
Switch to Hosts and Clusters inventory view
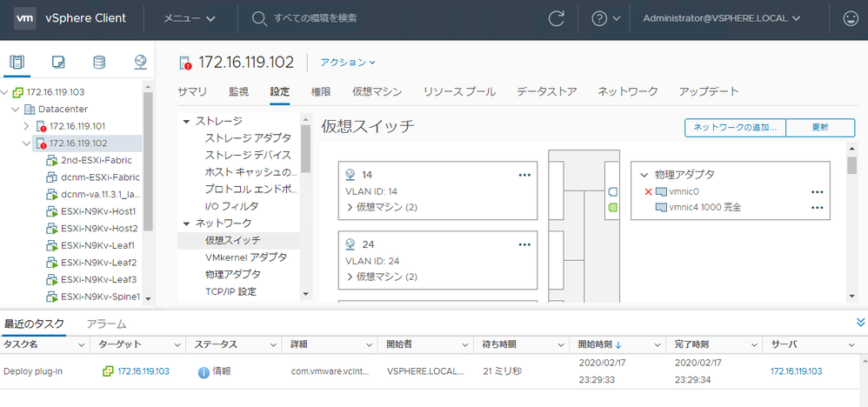[17, 62]
